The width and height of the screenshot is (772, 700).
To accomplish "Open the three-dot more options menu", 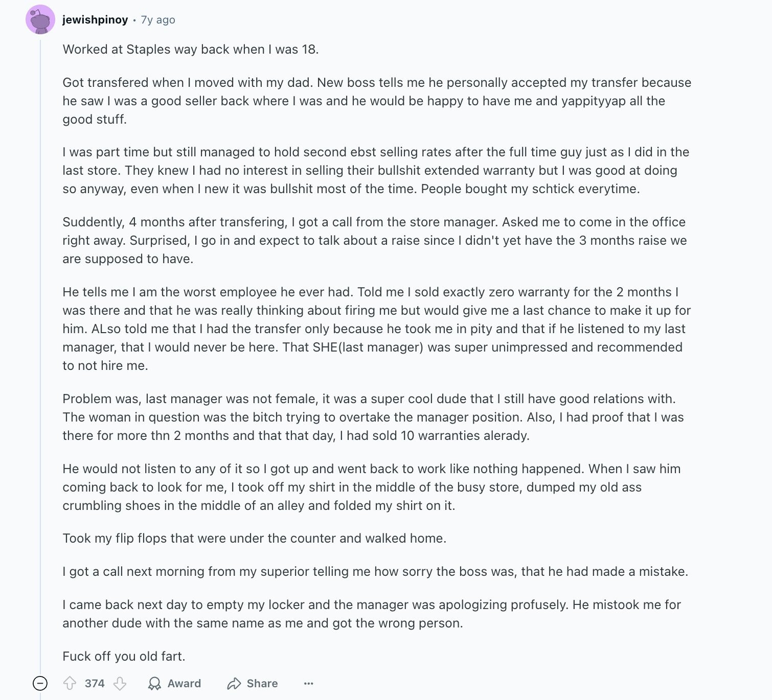I will 308,683.
